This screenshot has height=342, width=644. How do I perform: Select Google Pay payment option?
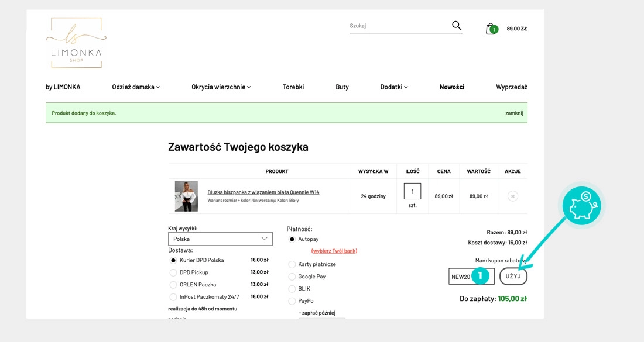pos(292,277)
